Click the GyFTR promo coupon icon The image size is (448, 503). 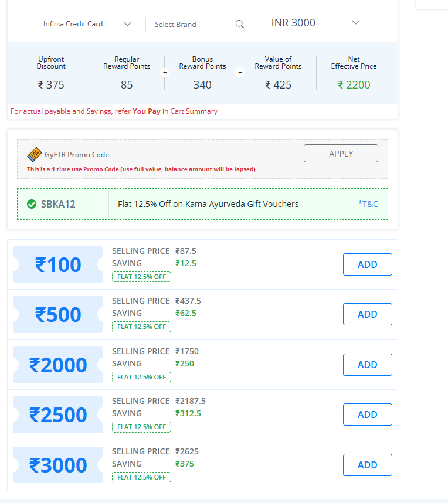(34, 154)
